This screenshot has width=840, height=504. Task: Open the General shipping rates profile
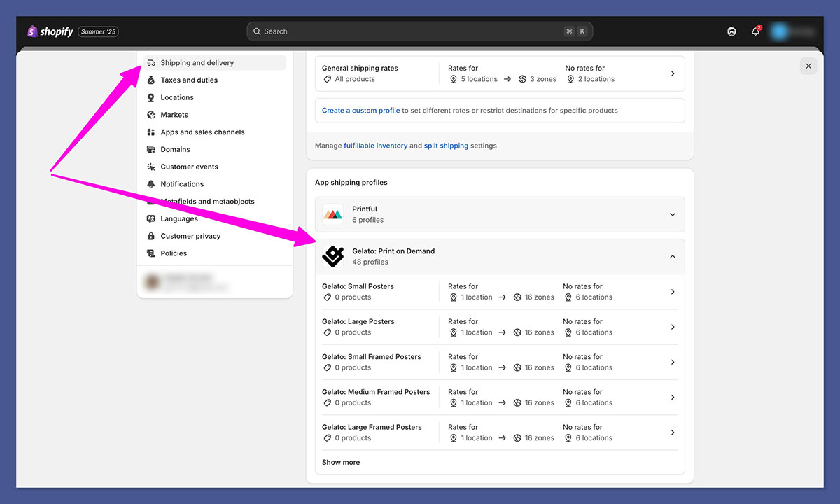500,73
